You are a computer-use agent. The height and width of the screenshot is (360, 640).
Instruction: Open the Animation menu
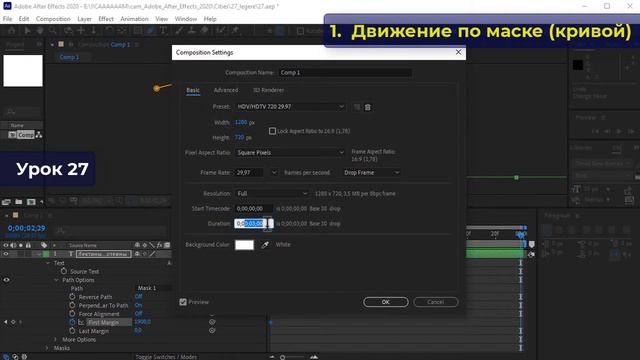click(134, 19)
